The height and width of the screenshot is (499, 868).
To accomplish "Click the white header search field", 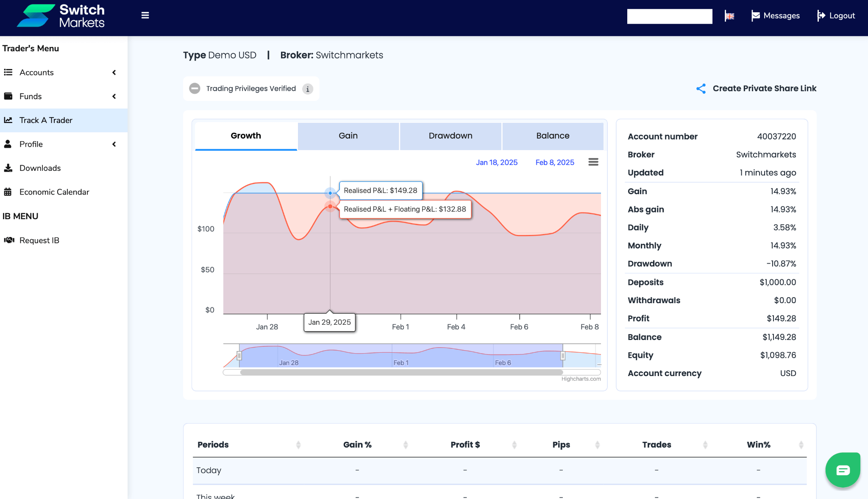I will tap(670, 16).
